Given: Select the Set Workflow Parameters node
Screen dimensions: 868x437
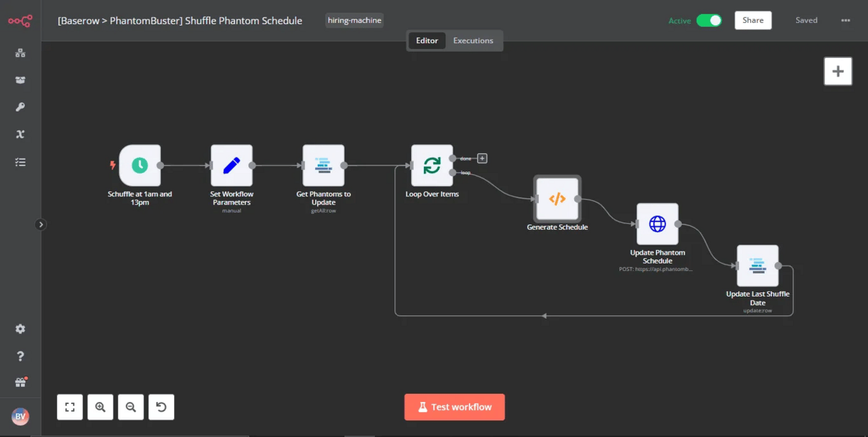Looking at the screenshot, I should pos(232,165).
